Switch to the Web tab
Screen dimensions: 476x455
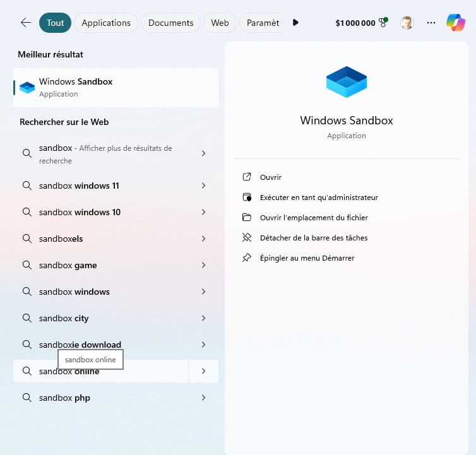(x=220, y=23)
